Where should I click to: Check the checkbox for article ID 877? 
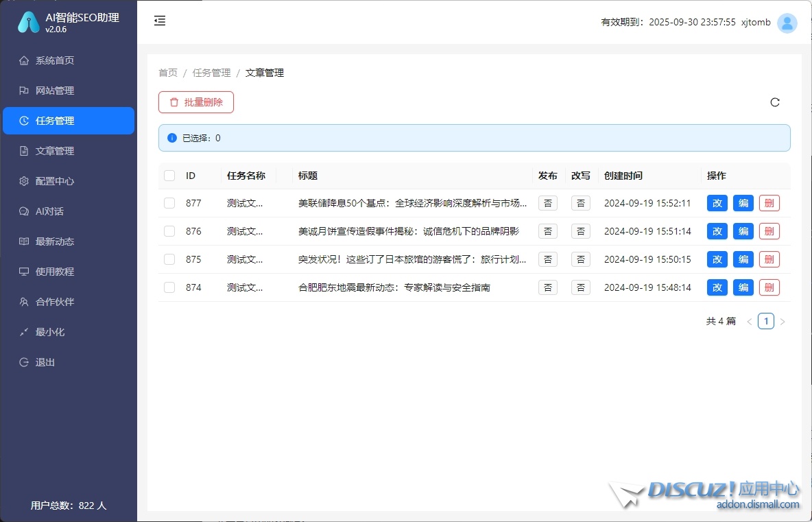click(x=169, y=203)
